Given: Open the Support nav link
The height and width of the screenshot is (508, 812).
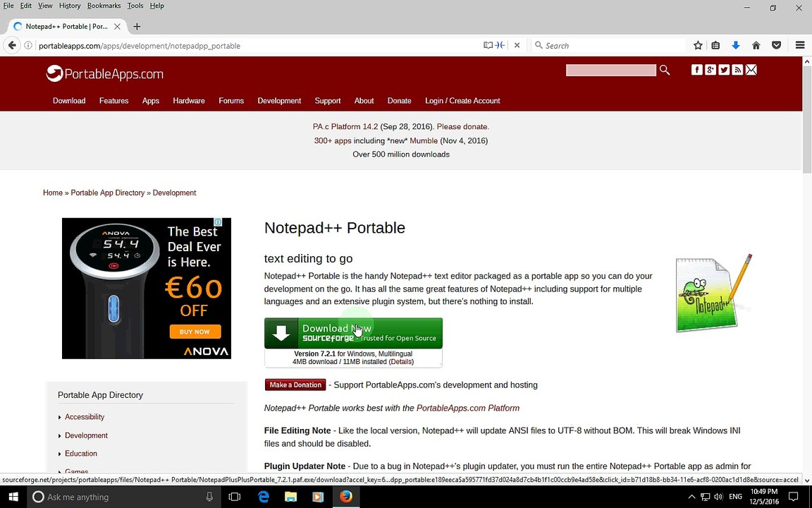Looking at the screenshot, I should coord(328,101).
